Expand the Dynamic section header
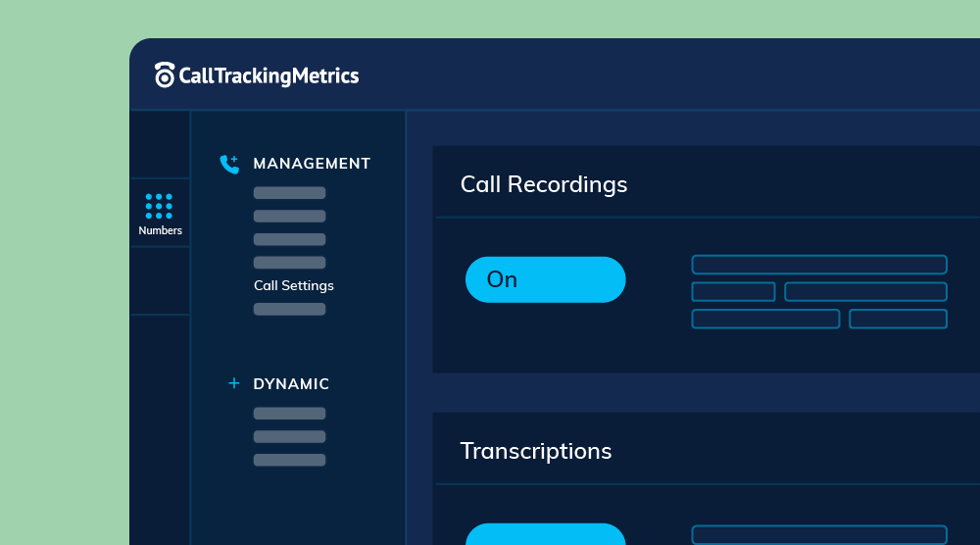The width and height of the screenshot is (980, 545). pos(291,384)
